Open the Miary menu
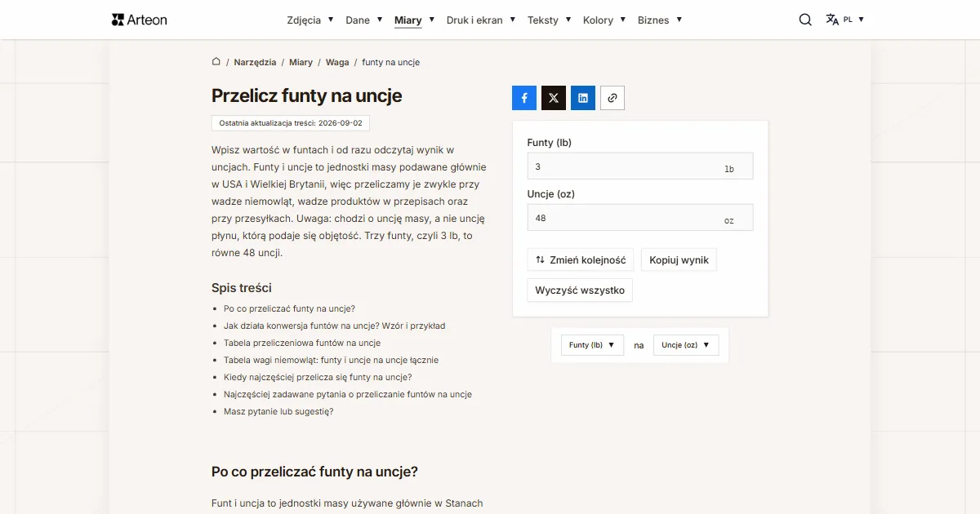Image resolution: width=980 pixels, height=514 pixels. 408,20
